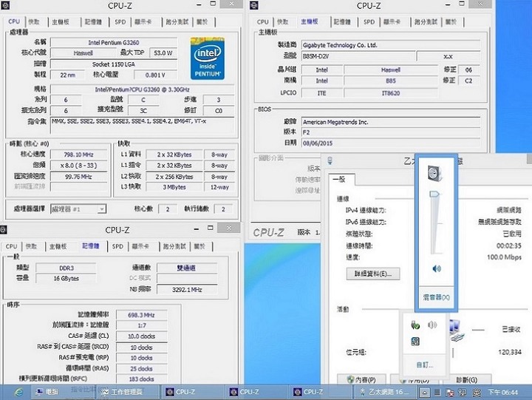
Task: Click CPU-Z app icon in processor window title bar
Action: tap(4, 4)
